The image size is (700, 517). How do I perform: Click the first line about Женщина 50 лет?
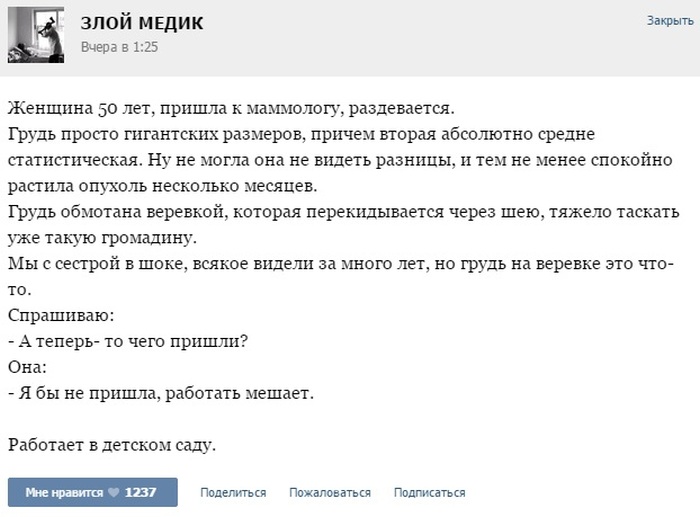pos(231,108)
